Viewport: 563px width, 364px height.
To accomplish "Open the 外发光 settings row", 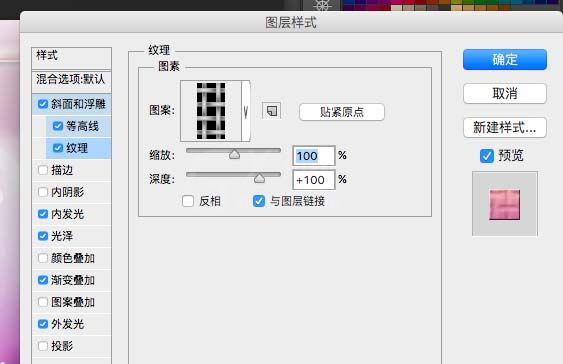I will point(71,324).
